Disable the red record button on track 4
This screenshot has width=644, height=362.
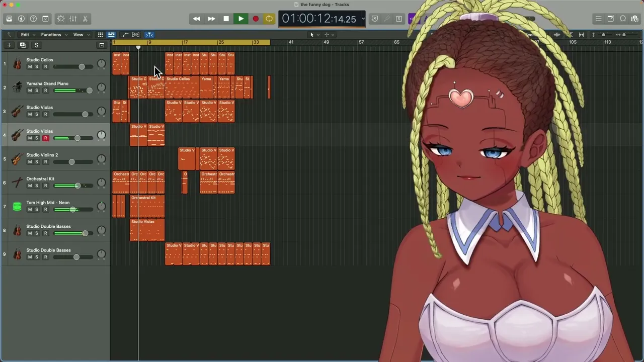click(x=45, y=138)
